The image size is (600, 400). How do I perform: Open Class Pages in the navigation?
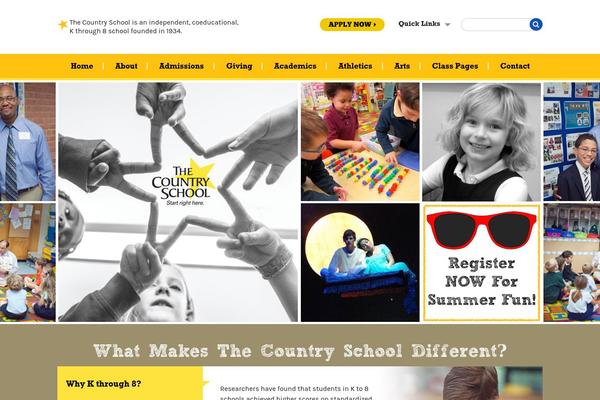[x=455, y=66]
